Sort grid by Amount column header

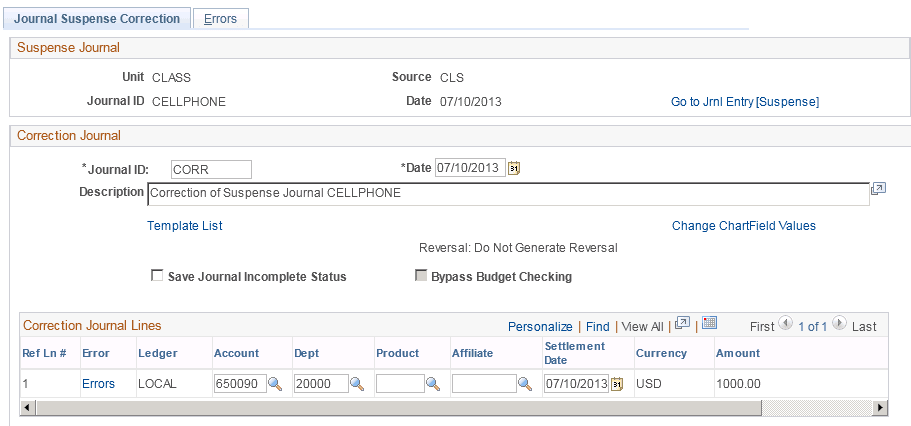coord(738,353)
